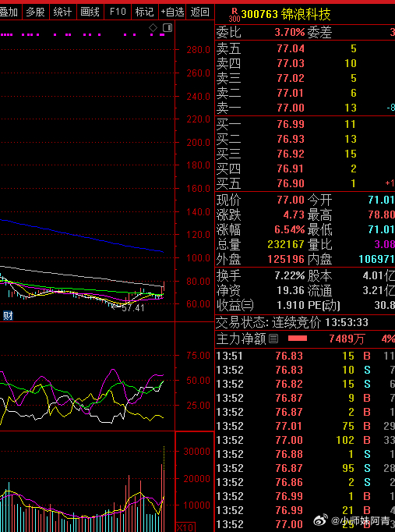Image resolution: width=395 pixels, height=532 pixels.
Task: Click the 外盘 value 125196
Action: pos(286,259)
